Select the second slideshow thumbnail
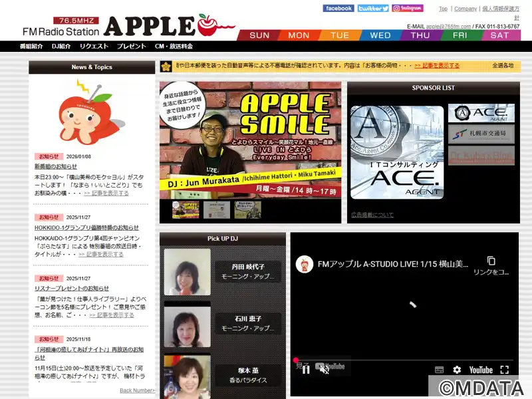Screen dimensions: 532x399 [217, 209]
